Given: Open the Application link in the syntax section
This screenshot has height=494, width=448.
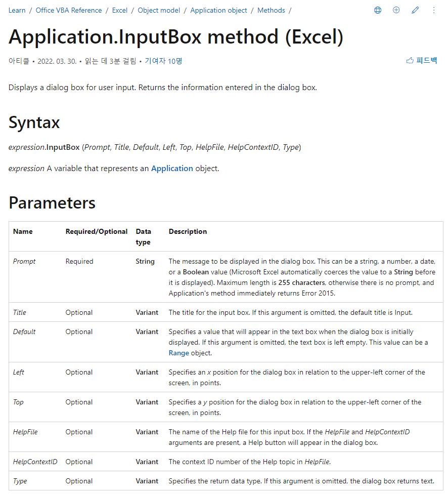Looking at the screenshot, I should click(171, 168).
